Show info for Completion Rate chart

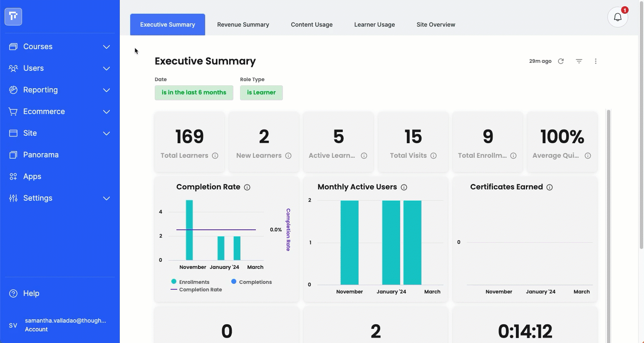[247, 187]
